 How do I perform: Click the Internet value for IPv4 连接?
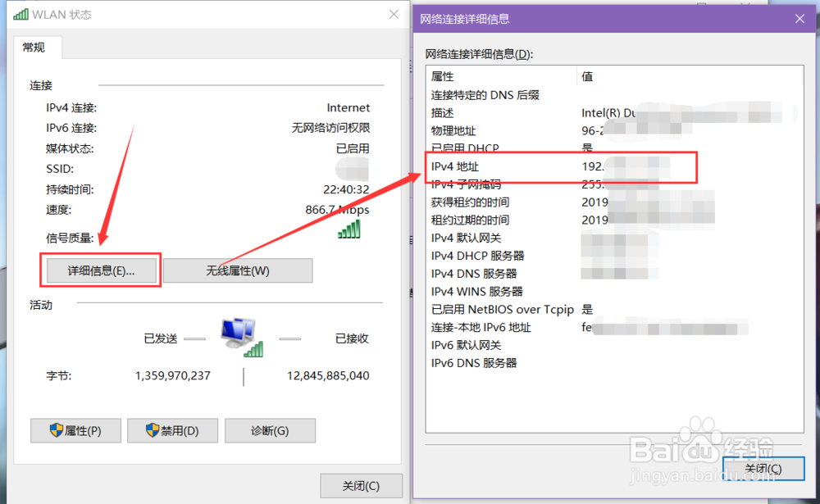[348, 107]
